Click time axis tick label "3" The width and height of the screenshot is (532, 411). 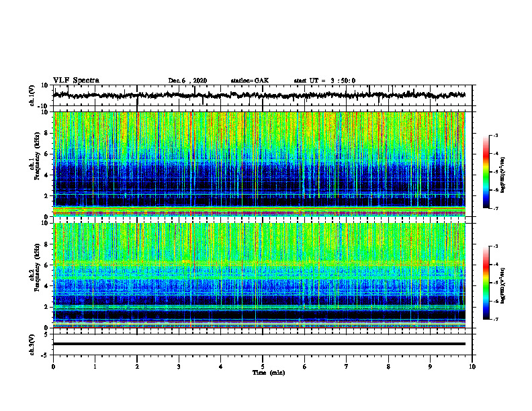click(179, 367)
